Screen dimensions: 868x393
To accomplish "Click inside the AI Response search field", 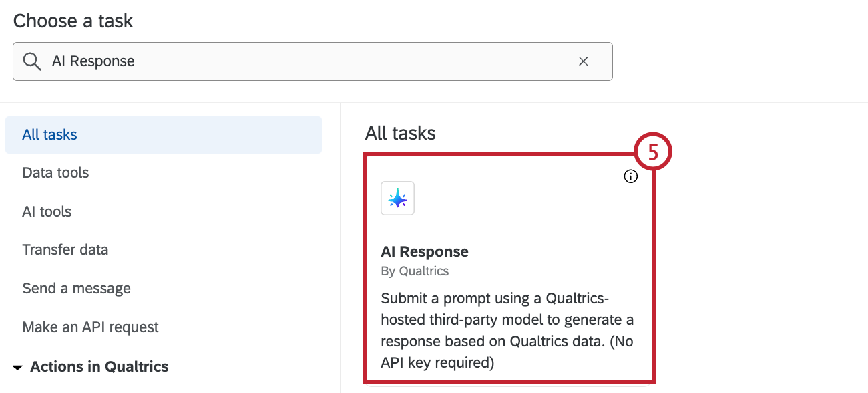I will coord(267,61).
